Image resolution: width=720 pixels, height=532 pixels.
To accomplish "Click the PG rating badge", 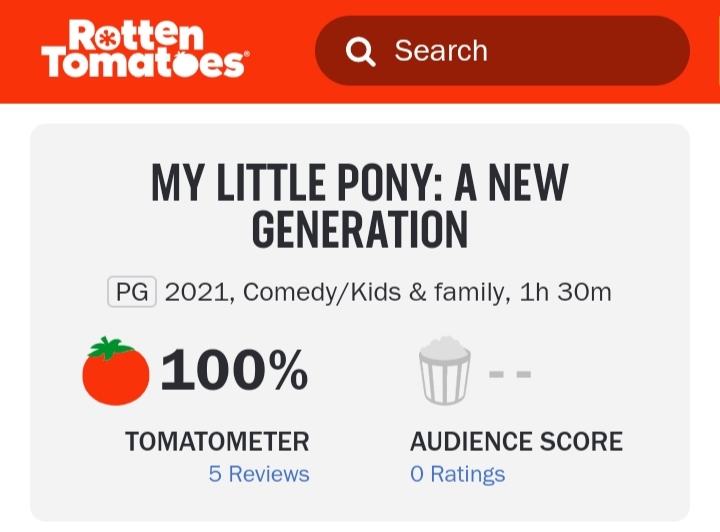I will 132,293.
